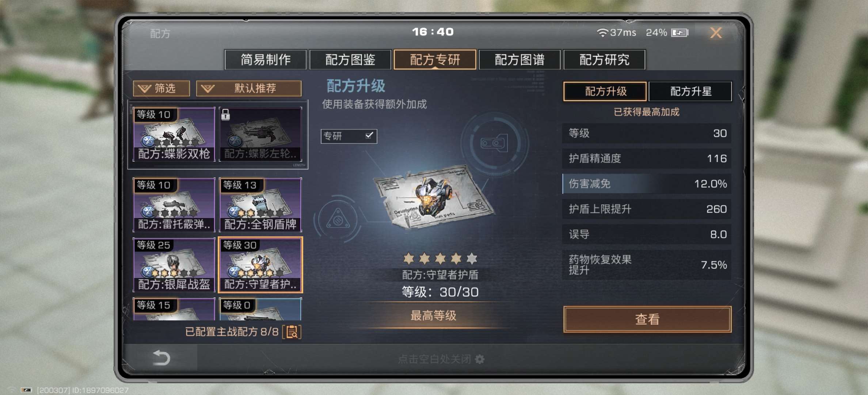The width and height of the screenshot is (868, 395).
Task: Open the 默认推荐 sorting dropdown
Action: [x=249, y=88]
